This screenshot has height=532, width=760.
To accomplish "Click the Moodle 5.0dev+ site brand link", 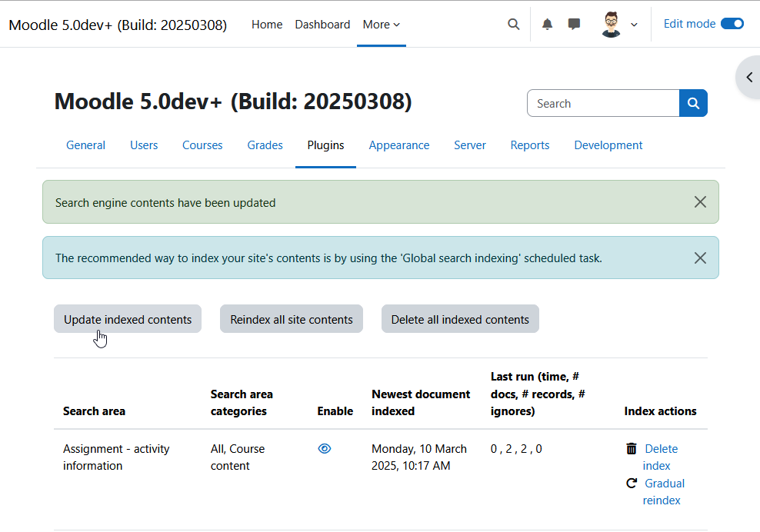I will tap(118, 25).
